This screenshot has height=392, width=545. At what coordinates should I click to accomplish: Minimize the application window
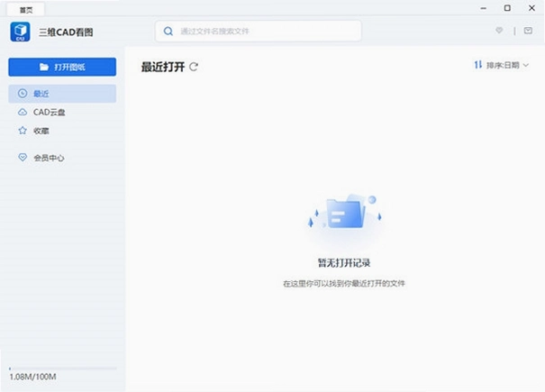[483, 8]
